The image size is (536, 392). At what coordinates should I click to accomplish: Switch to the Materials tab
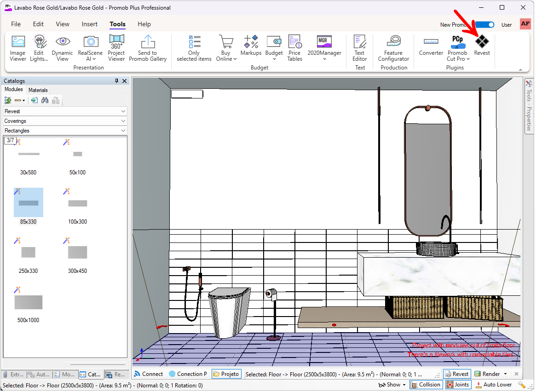tap(38, 90)
